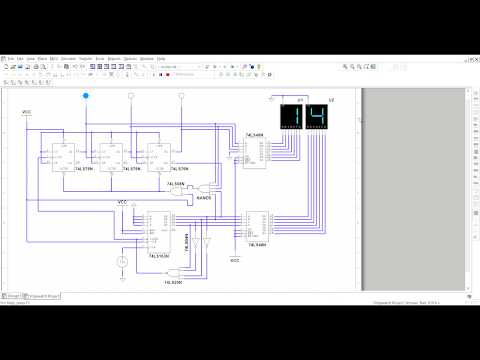This screenshot has width=480, height=360.
Task: Select the rightmost unlit probe indicator
Action: tap(181, 96)
